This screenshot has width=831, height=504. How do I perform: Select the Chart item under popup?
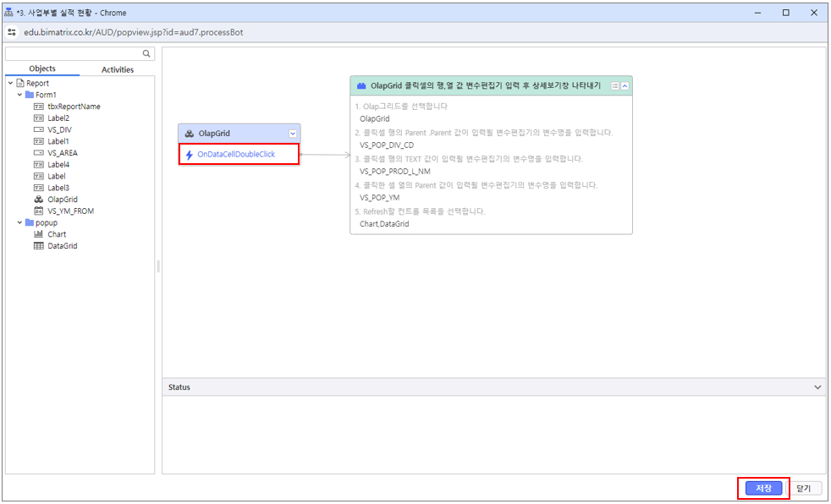tap(57, 234)
